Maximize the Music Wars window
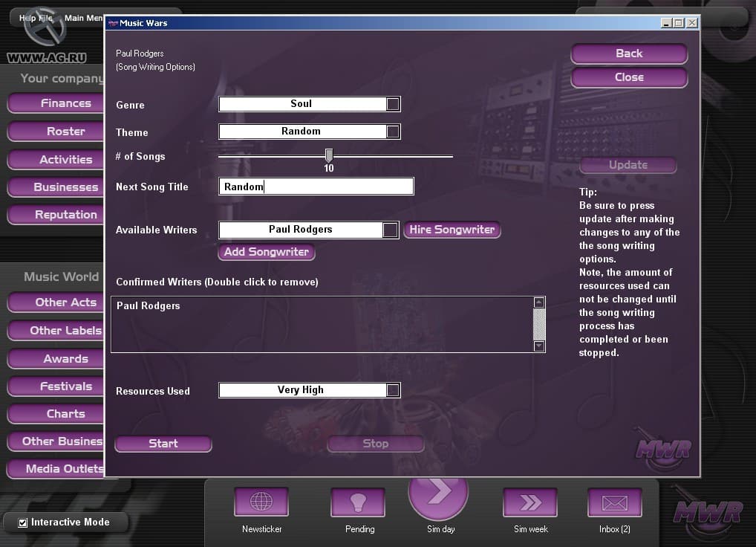This screenshot has height=547, width=756. 679,23
